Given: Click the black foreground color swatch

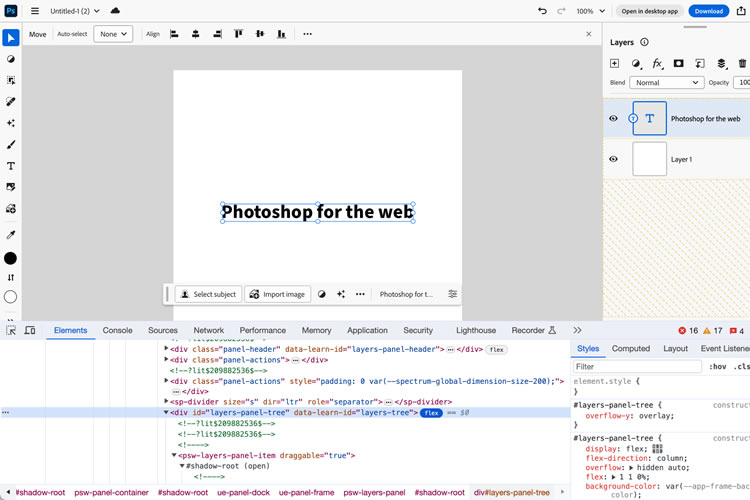Looking at the screenshot, I should pos(11,258).
